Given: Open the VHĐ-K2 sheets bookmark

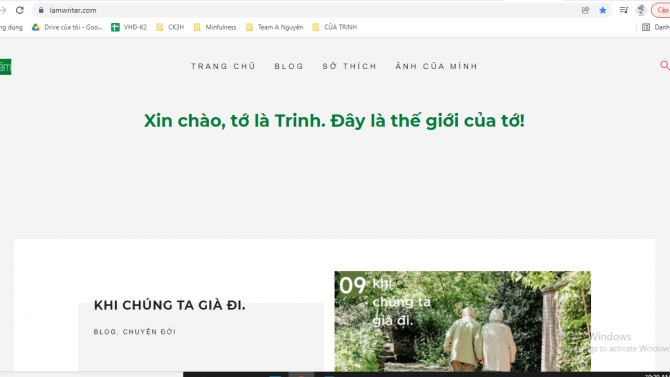Looking at the screenshot, I should 129,27.
